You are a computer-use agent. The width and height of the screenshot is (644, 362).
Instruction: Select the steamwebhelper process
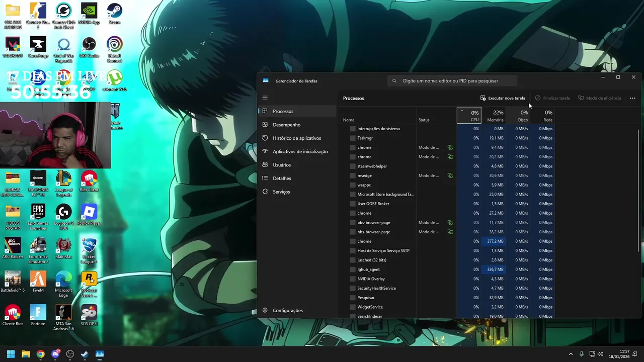(x=448, y=166)
